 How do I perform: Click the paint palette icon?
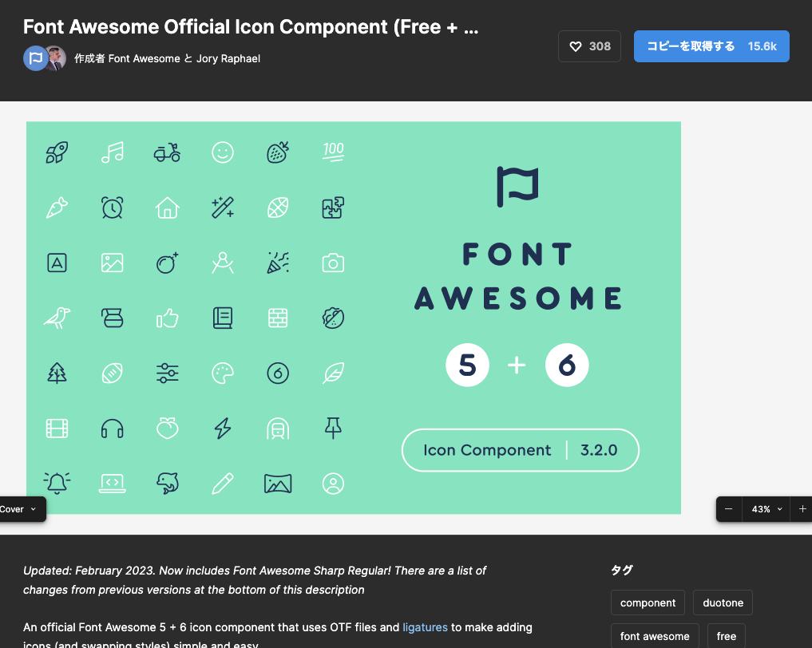tap(223, 373)
